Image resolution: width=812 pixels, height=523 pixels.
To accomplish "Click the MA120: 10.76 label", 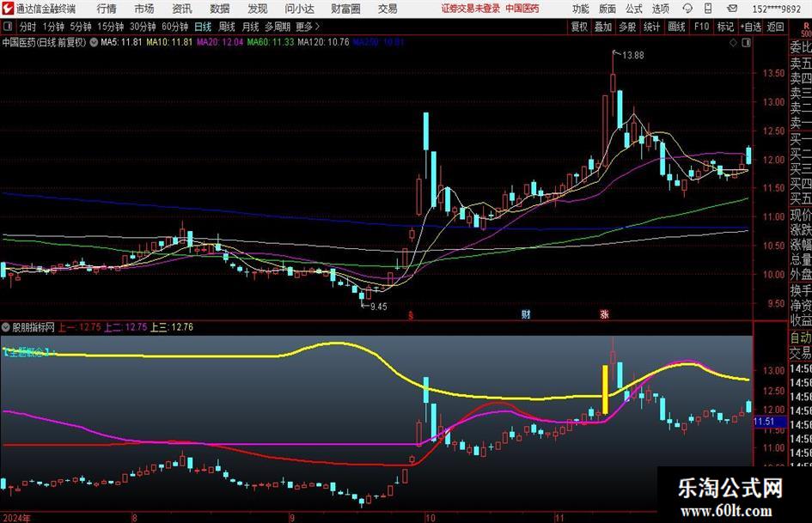I will [x=324, y=42].
